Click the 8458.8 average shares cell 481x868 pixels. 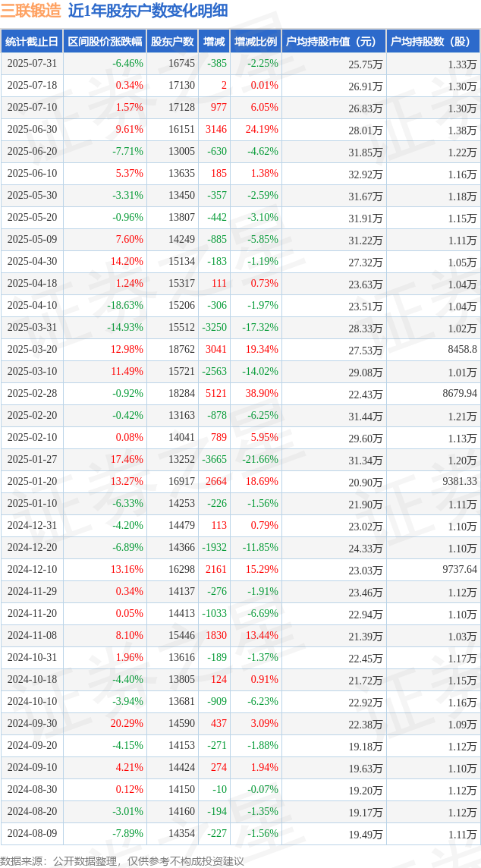[x=462, y=349]
